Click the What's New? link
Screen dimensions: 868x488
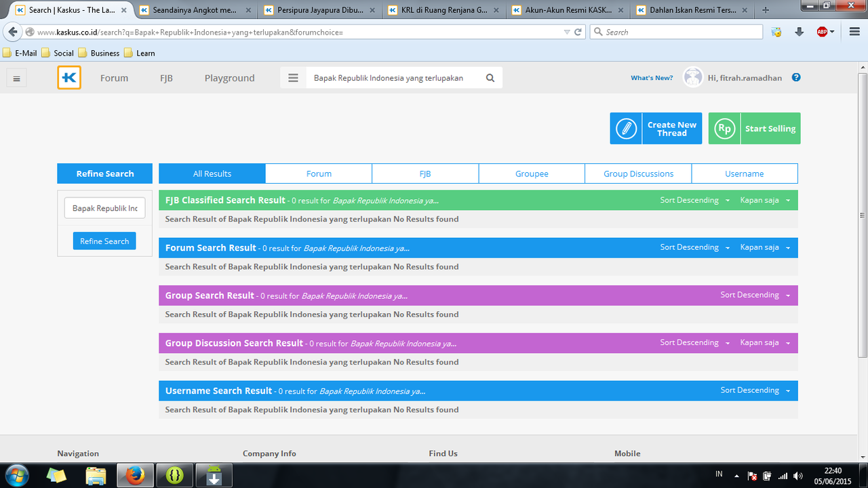click(x=652, y=78)
